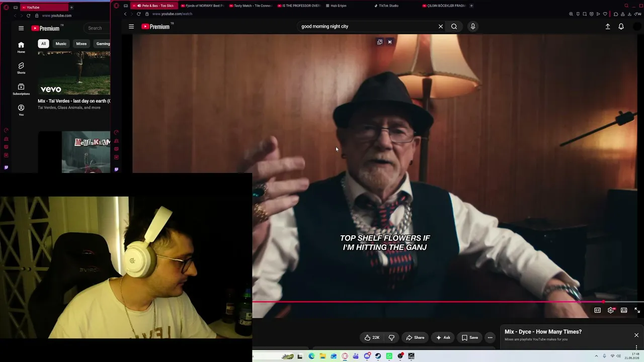Screen dimensions: 644x362
Task: Open the taskbar clock showing 17:48
Action: 631,356
